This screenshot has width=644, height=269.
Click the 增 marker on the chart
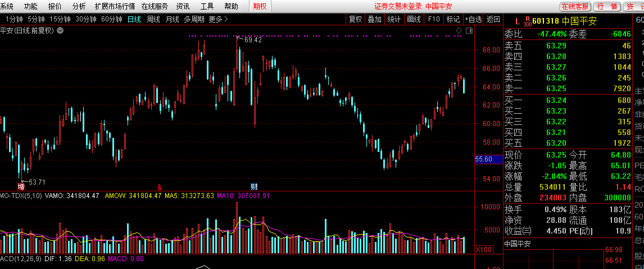coord(21,186)
